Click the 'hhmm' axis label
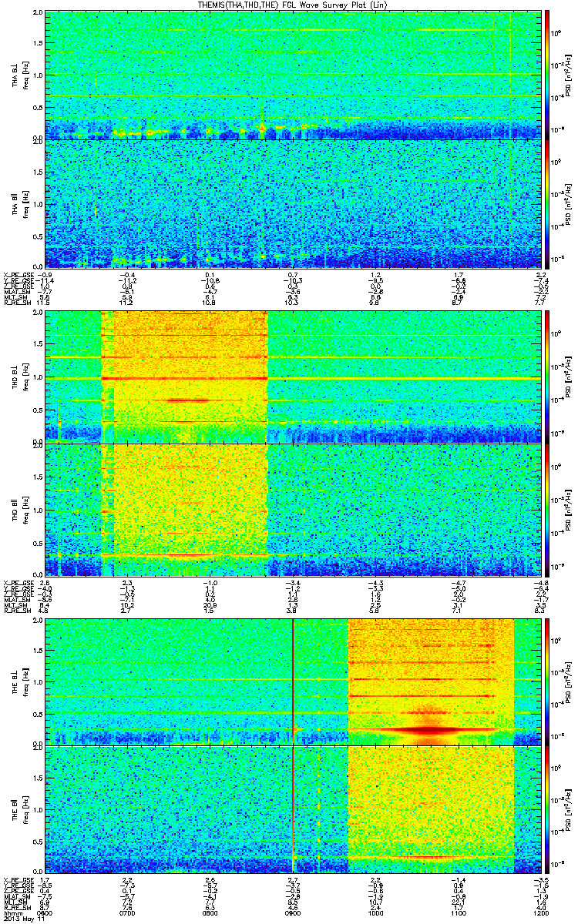 tap(12, 913)
